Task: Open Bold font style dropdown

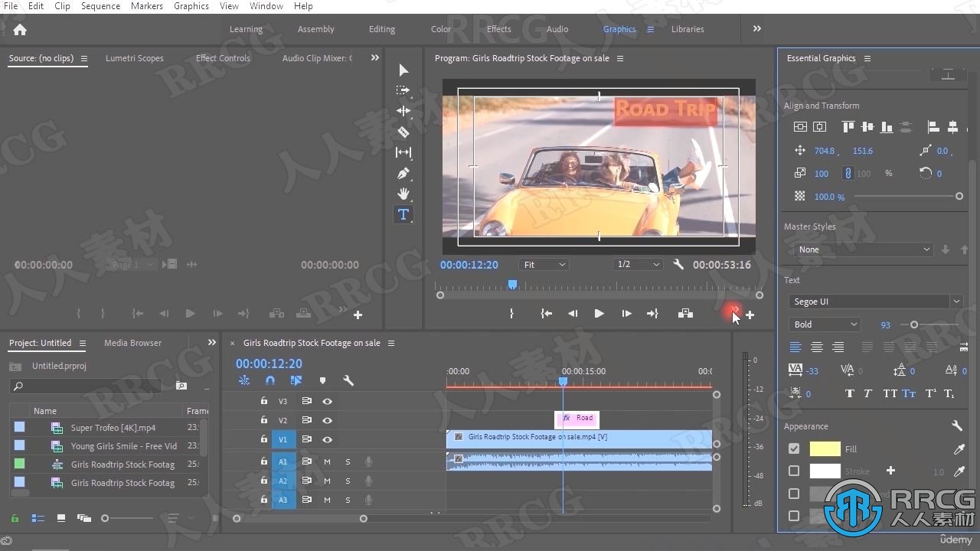Action: 825,324
